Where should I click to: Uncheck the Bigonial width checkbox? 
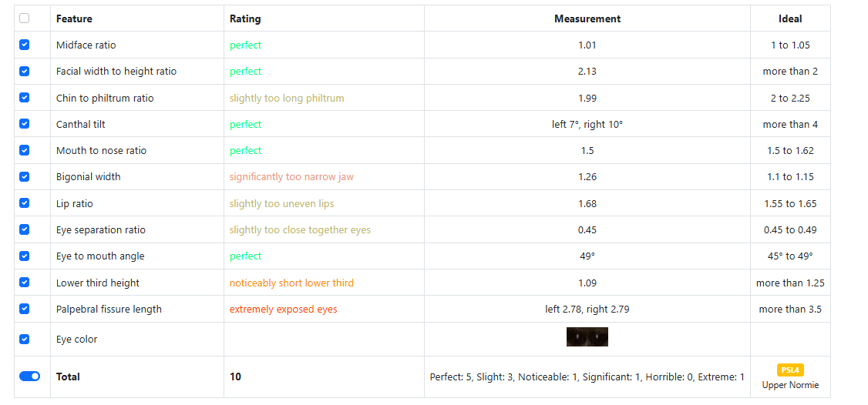24,176
